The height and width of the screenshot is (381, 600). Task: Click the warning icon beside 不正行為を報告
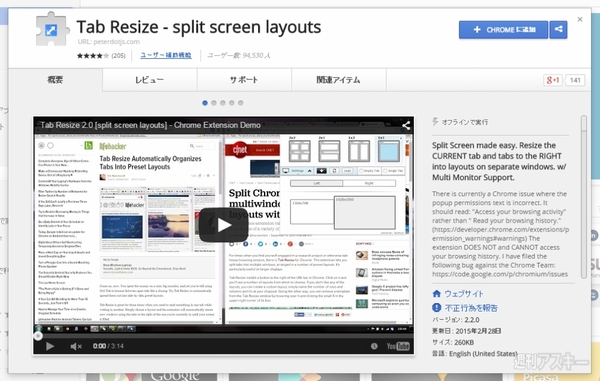coord(437,308)
